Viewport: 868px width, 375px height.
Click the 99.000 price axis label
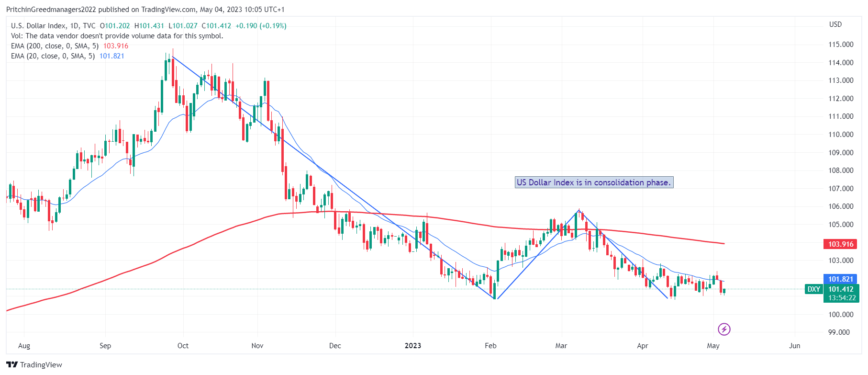click(x=839, y=332)
